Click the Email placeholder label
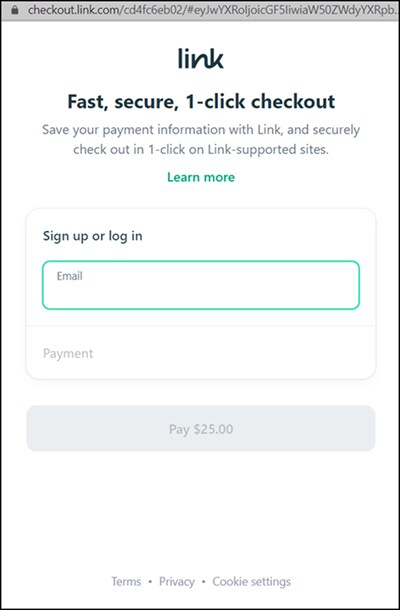Screen dimensions: 400x610 70,276
